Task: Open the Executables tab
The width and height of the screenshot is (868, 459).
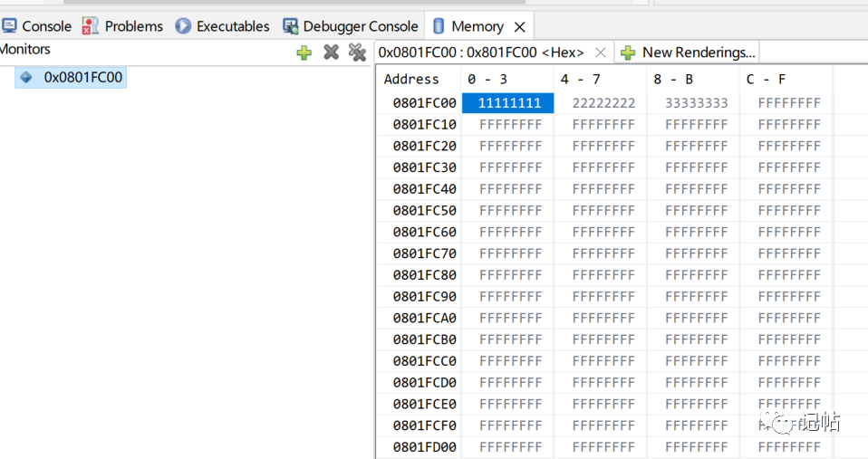Action: pyautogui.click(x=223, y=26)
